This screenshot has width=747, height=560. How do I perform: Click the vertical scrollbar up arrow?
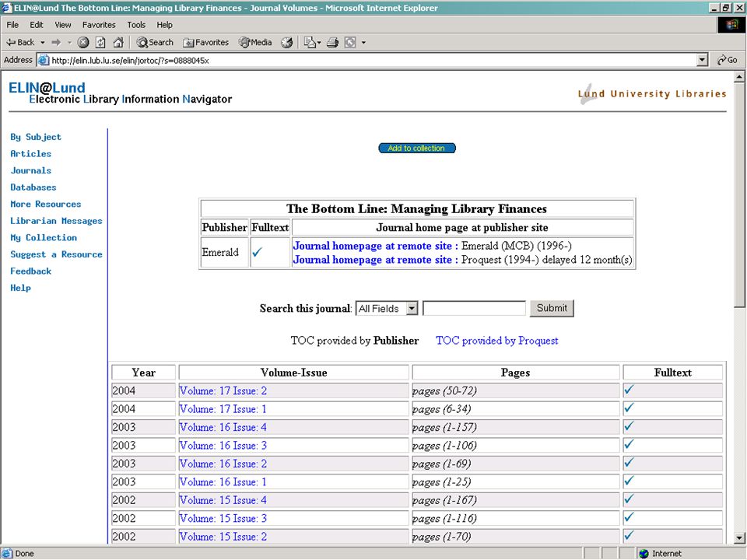pyautogui.click(x=739, y=76)
